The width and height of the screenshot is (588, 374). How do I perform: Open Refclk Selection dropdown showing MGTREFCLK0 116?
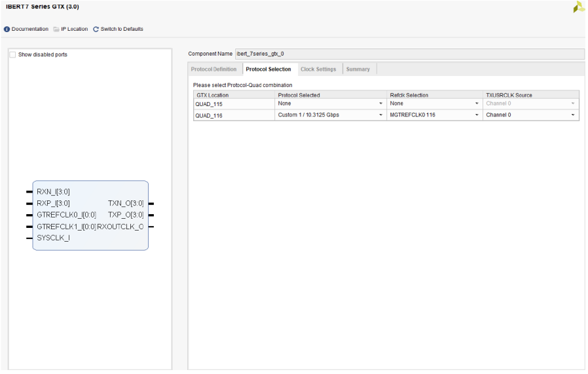coord(435,115)
